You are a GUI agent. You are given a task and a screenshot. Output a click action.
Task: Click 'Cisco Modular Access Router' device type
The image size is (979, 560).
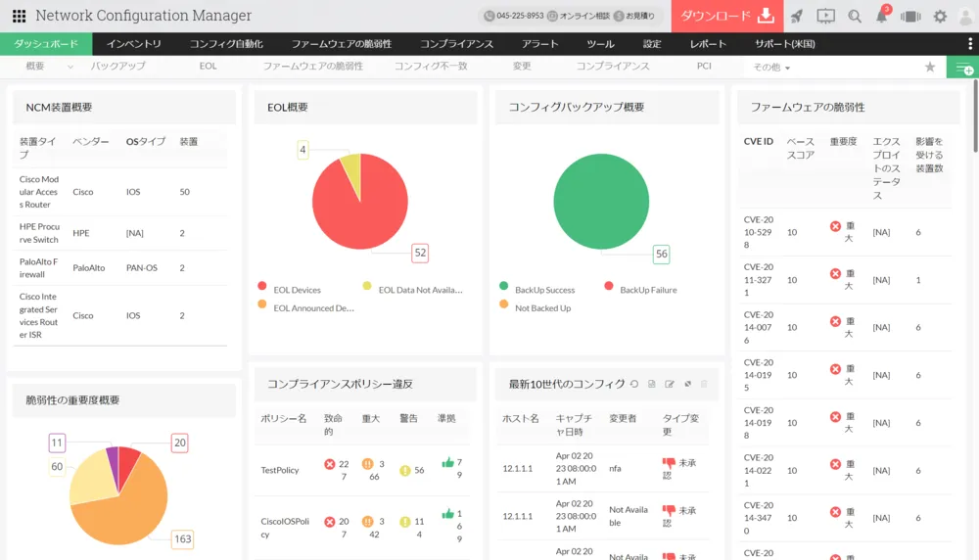pyautogui.click(x=39, y=192)
